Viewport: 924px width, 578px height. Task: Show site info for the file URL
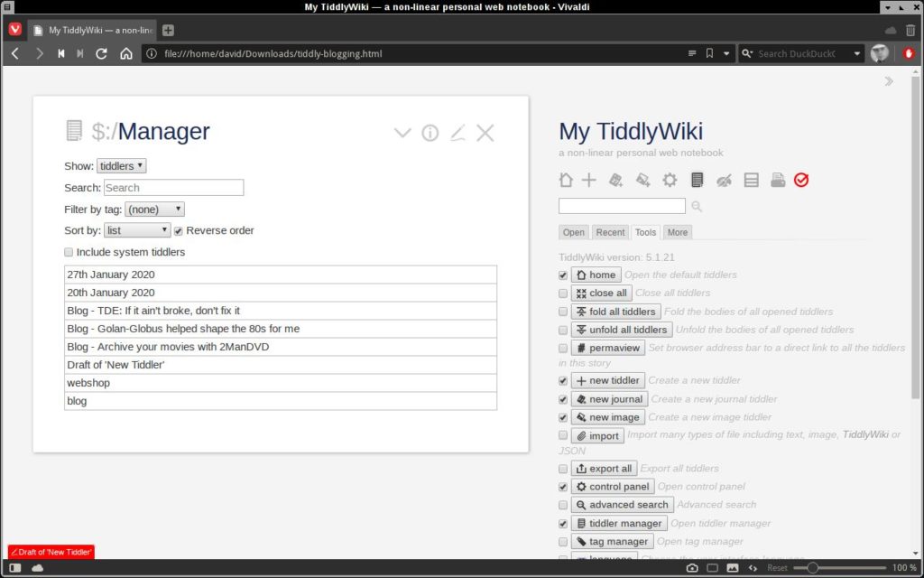[x=152, y=53]
